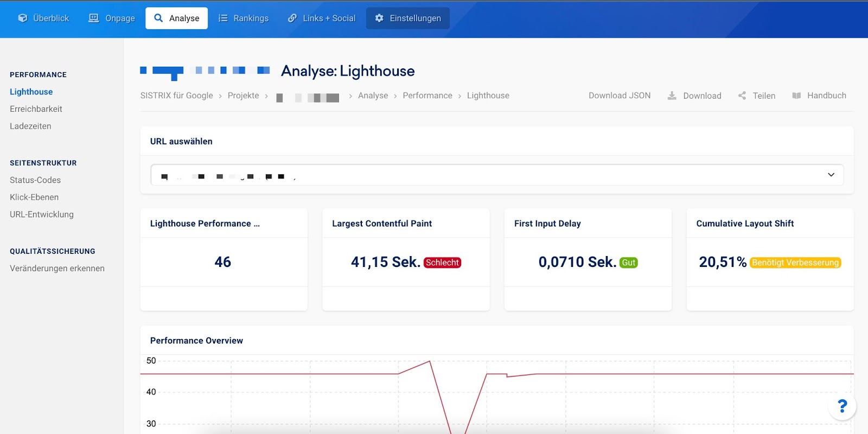The height and width of the screenshot is (434, 868).
Task: Click SISTRIX für Google breadcrumb
Action: pos(177,95)
